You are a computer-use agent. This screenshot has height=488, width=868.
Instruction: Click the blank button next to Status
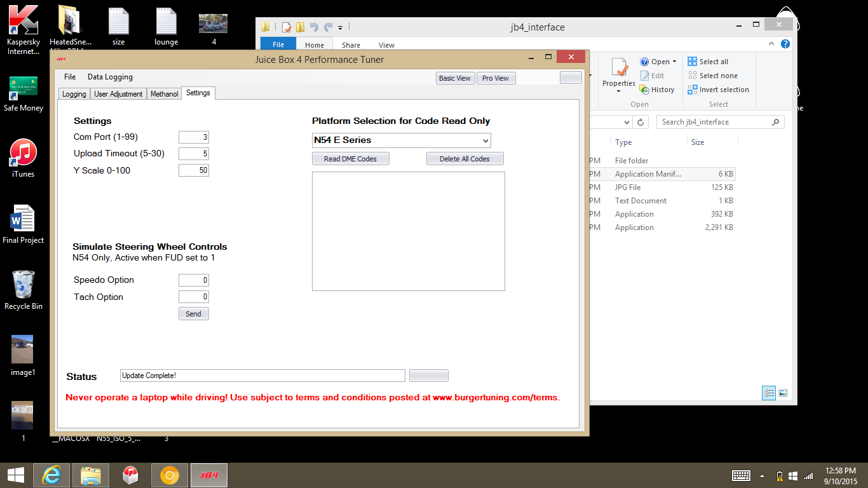tap(429, 376)
